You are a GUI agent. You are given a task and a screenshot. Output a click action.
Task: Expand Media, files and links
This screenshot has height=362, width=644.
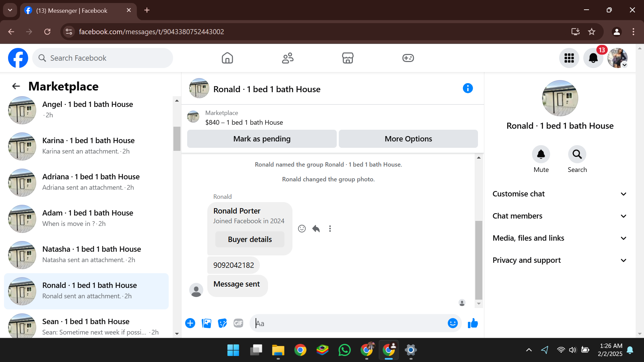[x=559, y=238]
